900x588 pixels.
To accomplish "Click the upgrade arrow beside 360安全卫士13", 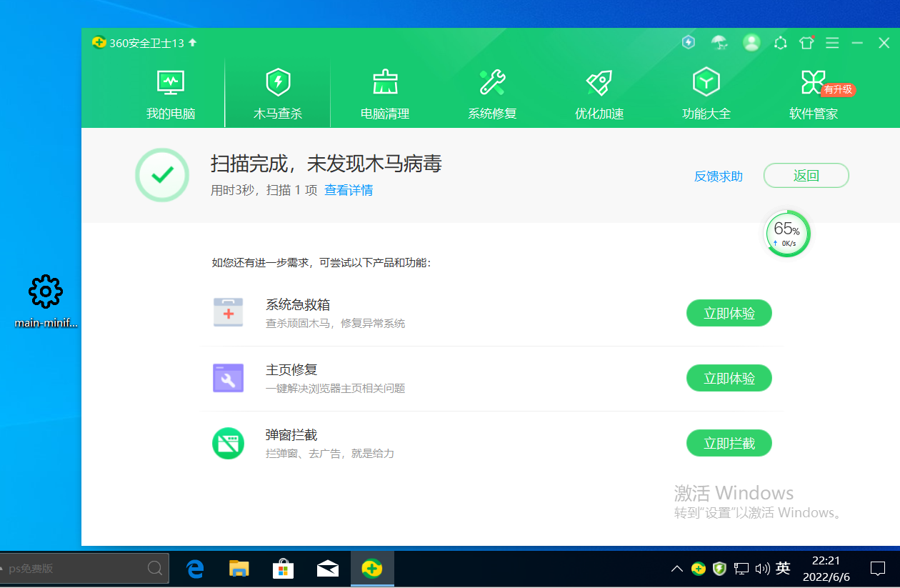I will [x=192, y=43].
